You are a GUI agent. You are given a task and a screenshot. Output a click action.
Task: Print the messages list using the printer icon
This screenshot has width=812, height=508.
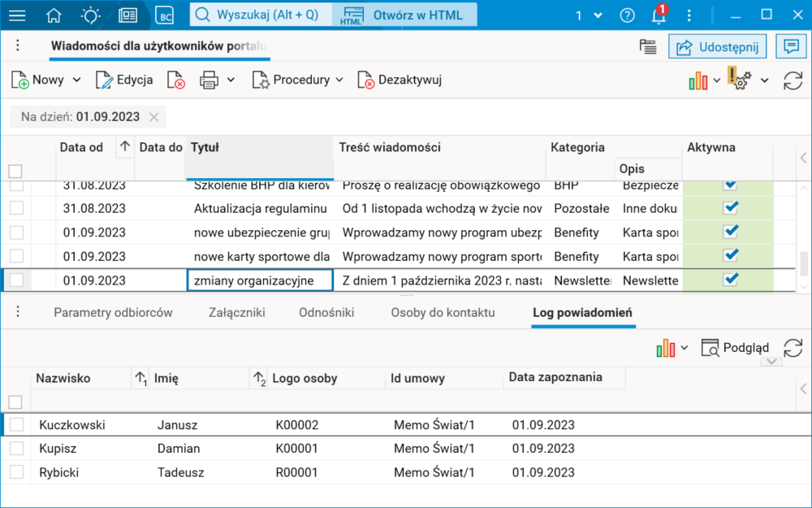point(207,80)
